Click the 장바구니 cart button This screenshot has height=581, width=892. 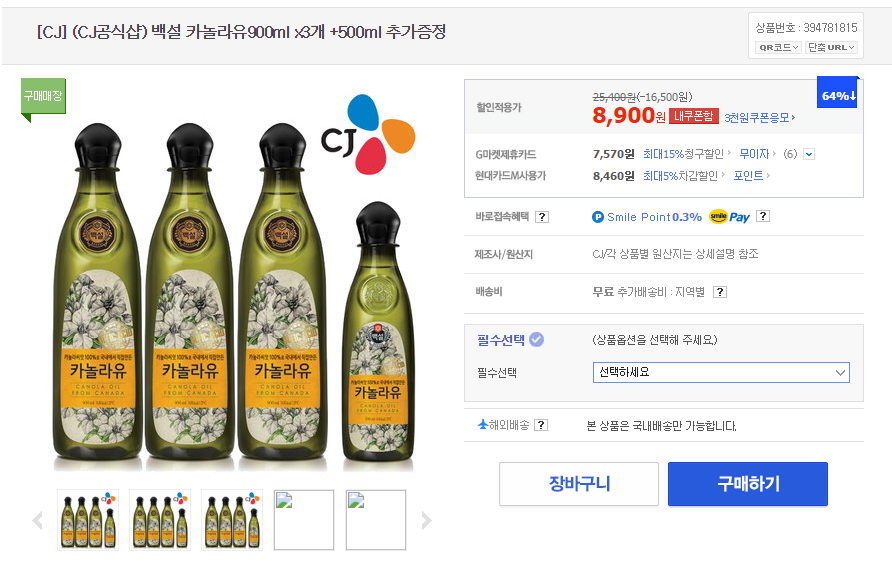coord(579,484)
